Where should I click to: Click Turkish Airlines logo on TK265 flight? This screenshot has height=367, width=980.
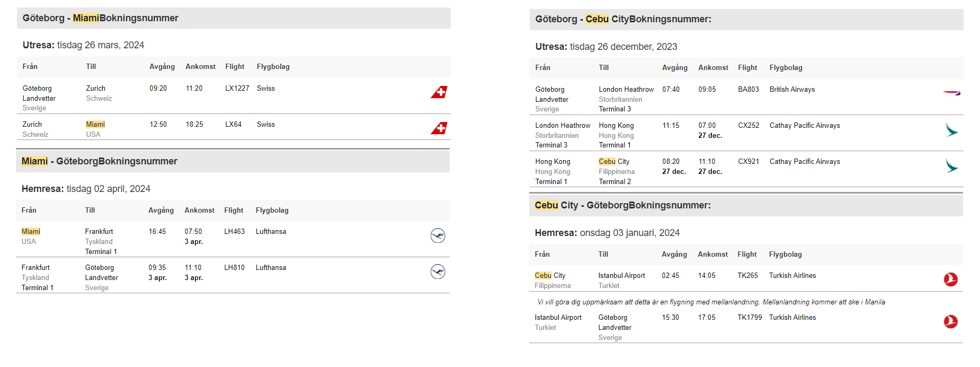tap(950, 279)
